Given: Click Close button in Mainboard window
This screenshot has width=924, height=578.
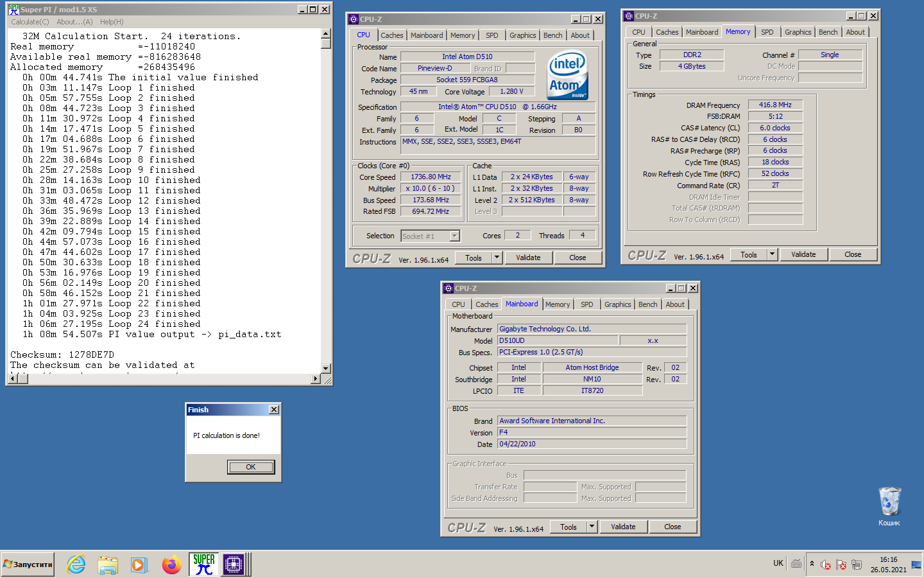Looking at the screenshot, I should 672,527.
